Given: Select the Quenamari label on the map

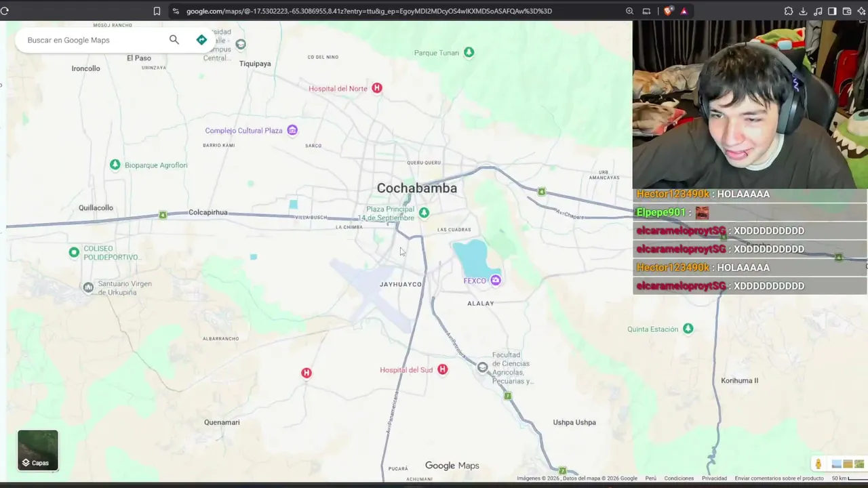Looking at the screenshot, I should [x=222, y=422].
